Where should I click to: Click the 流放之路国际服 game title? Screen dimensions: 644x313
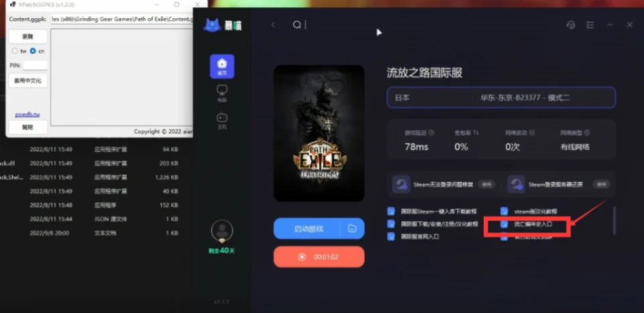point(424,73)
